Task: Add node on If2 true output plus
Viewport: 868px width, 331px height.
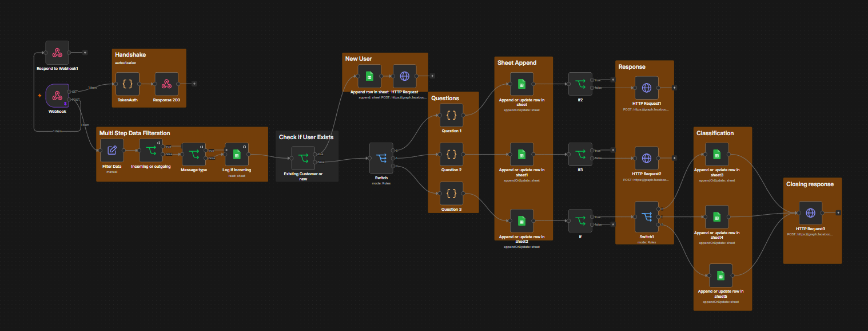Action: [613, 80]
